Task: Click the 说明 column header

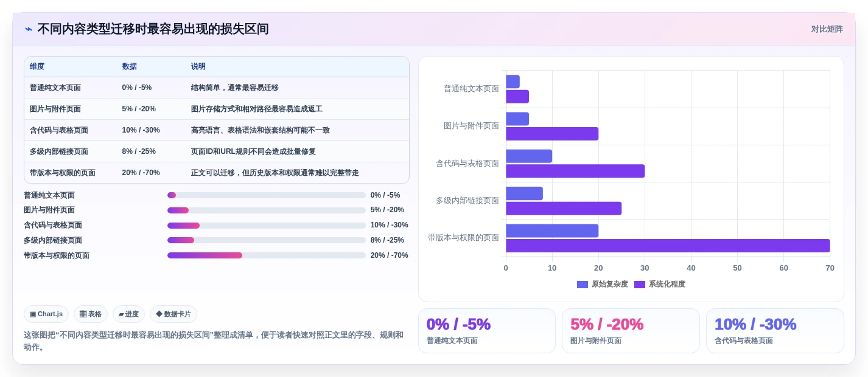Action: click(x=198, y=67)
